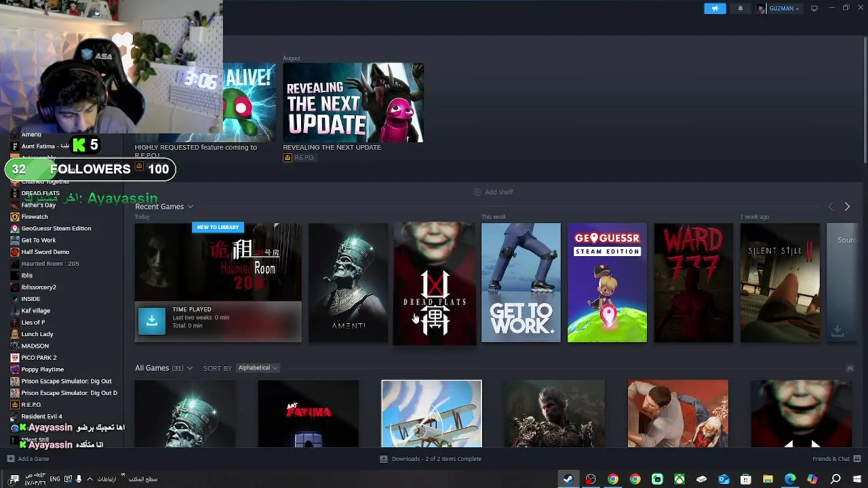Click Add a Game
Image resolution: width=868 pixels, height=488 pixels.
click(28, 459)
